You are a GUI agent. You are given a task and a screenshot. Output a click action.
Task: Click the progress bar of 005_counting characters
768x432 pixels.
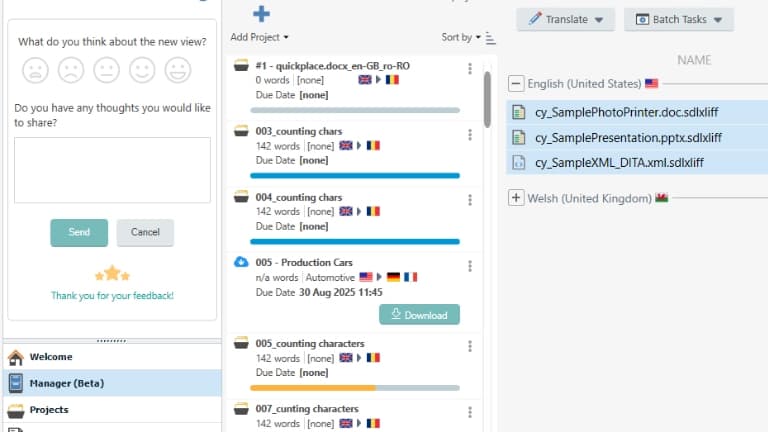[x=355, y=388]
